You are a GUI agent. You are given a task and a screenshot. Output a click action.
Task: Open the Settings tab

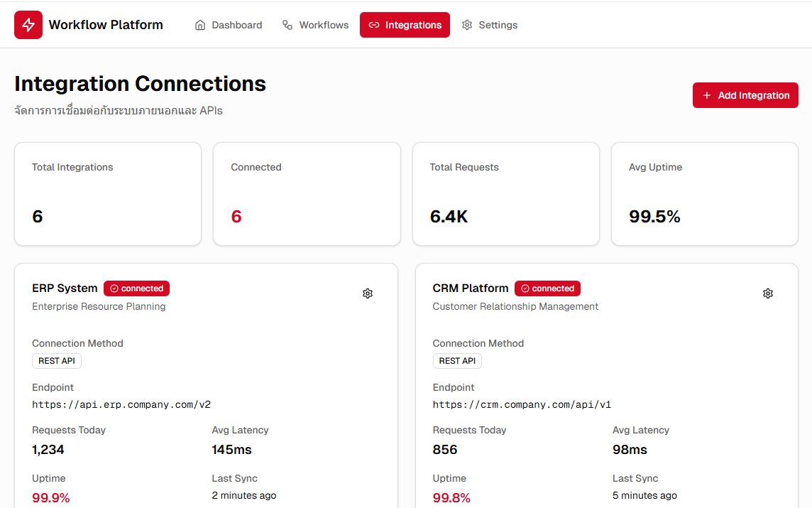489,25
